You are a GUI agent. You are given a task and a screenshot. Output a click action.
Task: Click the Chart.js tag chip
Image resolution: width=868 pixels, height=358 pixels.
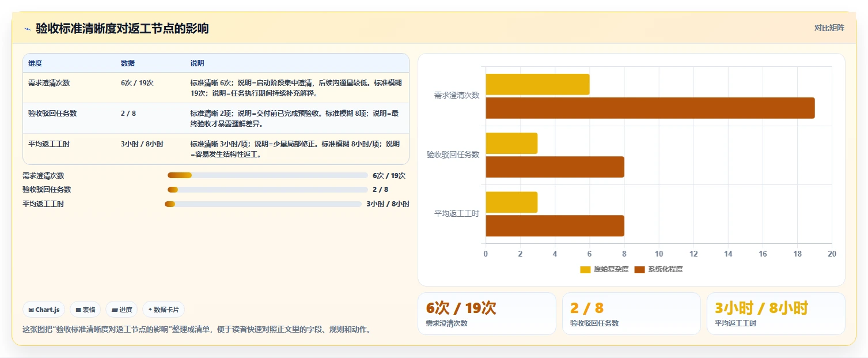pyautogui.click(x=44, y=310)
